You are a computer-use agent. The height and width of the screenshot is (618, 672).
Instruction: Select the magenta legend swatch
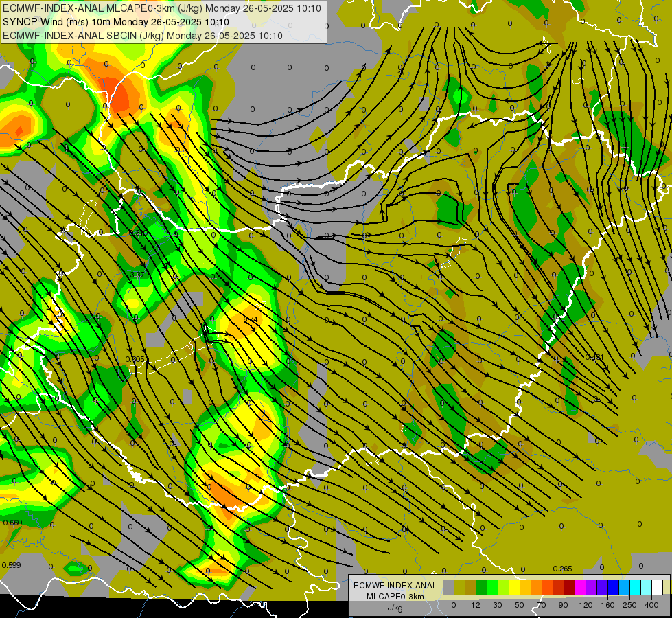(580, 588)
